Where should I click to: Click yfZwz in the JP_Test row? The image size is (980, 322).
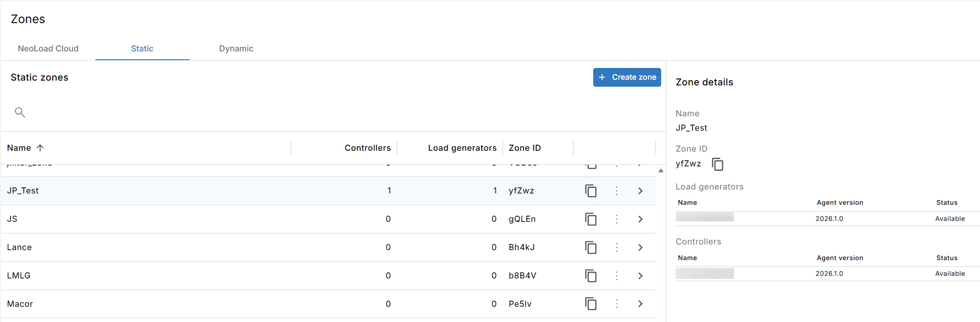[x=521, y=190]
